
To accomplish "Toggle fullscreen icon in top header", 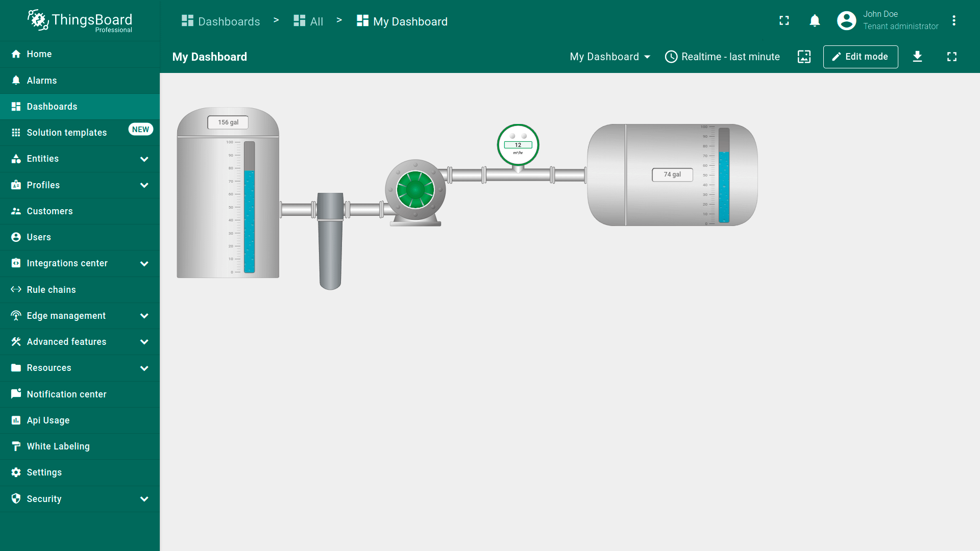I will (784, 21).
